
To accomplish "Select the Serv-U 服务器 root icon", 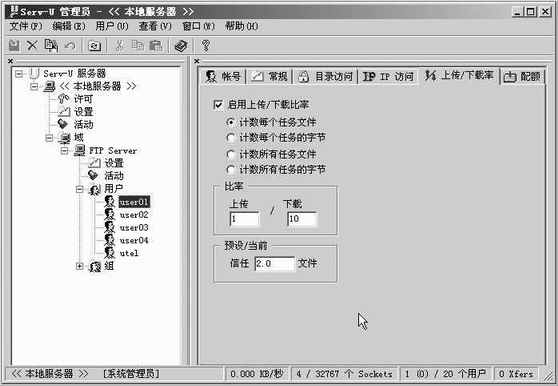I will coord(34,74).
